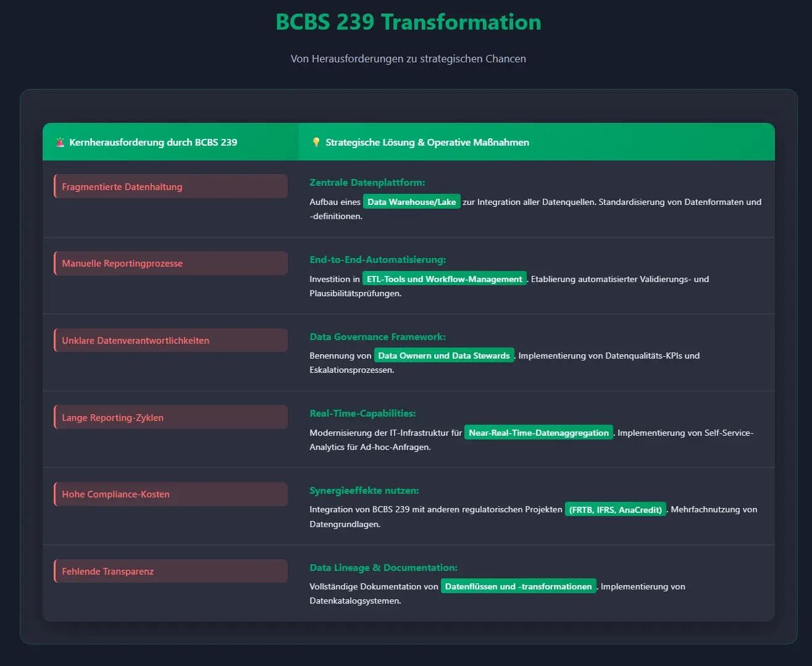Select the Datenflüssen und -transformationen tag
The width and height of the screenshot is (812, 666).
pos(518,586)
